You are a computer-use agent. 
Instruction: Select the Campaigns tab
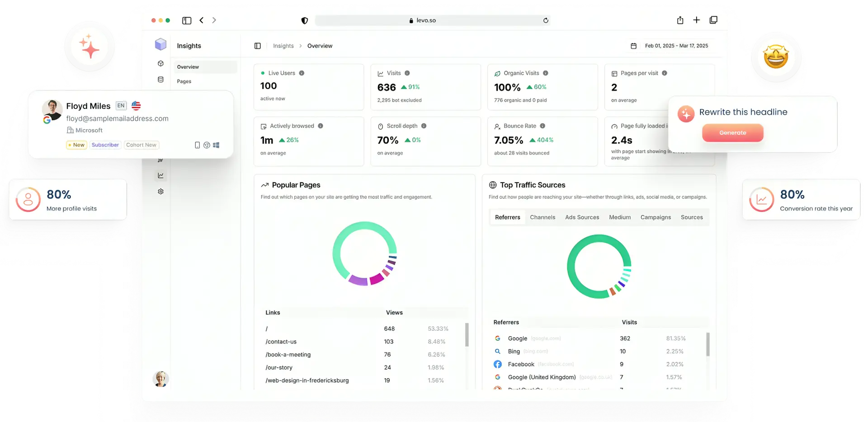coord(655,217)
